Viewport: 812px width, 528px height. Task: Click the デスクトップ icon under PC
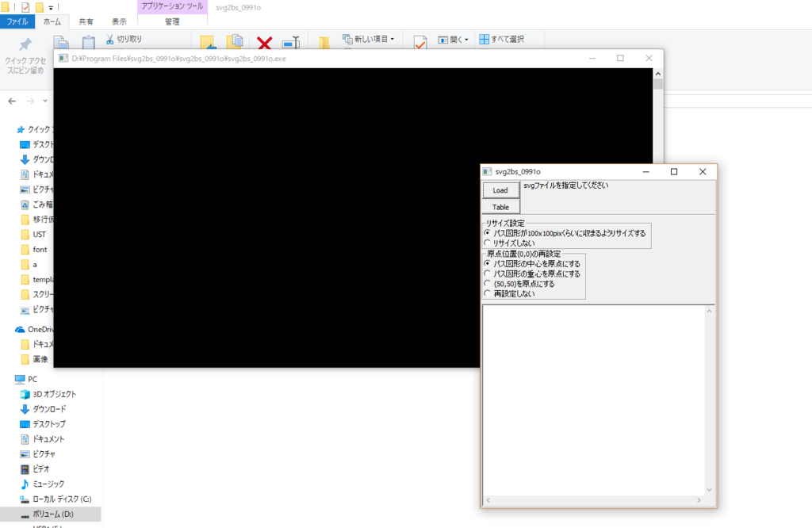(25, 424)
